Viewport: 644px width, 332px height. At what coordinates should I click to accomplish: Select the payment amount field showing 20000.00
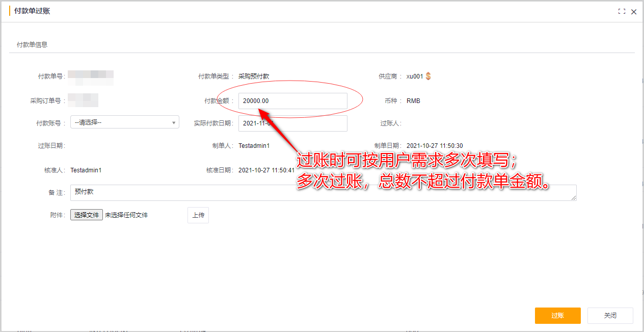(x=293, y=100)
